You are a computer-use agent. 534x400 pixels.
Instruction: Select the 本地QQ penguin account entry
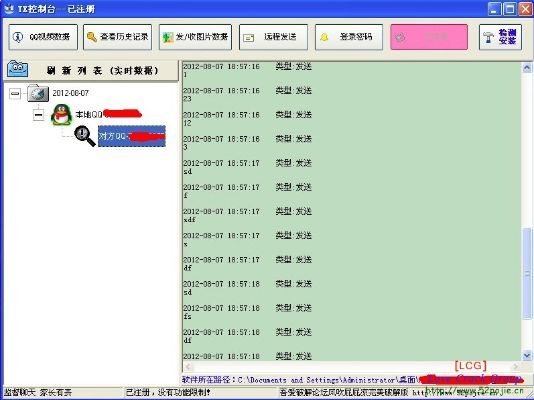(108, 114)
